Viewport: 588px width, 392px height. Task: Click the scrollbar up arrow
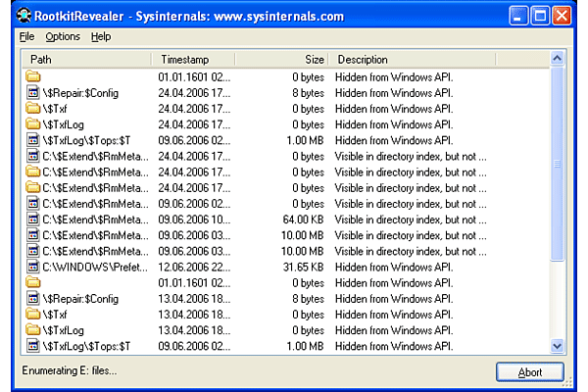[x=558, y=58]
